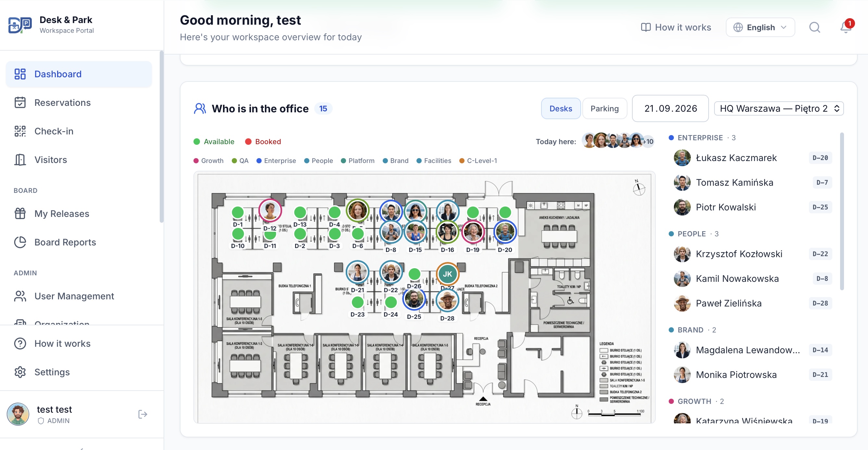Click the booked desk D-20 avatar
868x450 pixels.
505,232
